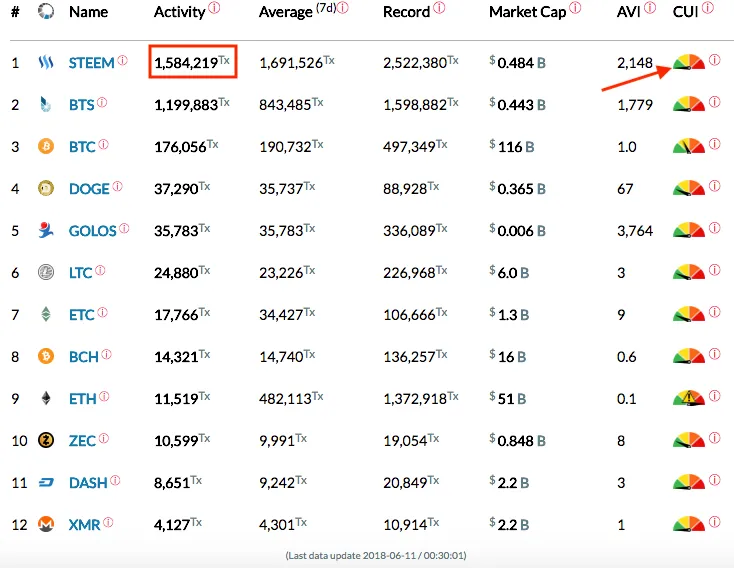734x568 pixels.
Task: Open the ZEC coin link
Action: tap(82, 441)
